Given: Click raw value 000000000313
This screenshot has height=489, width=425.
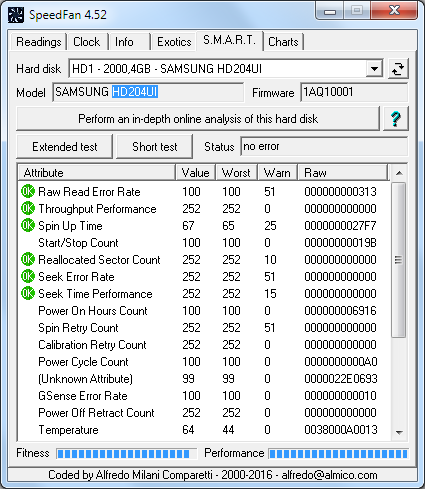Looking at the screenshot, I should pyautogui.click(x=340, y=192).
